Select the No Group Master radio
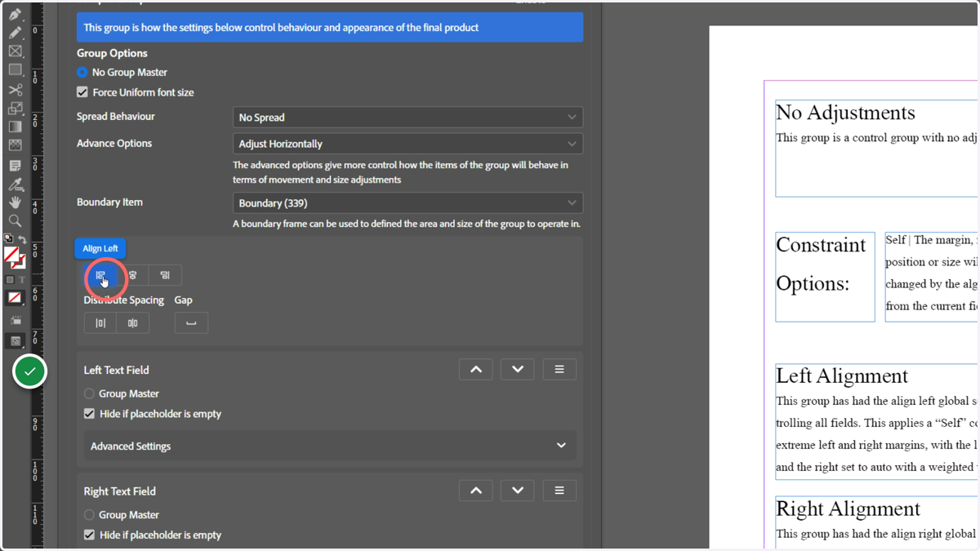This screenshot has height=551, width=980. click(x=82, y=72)
